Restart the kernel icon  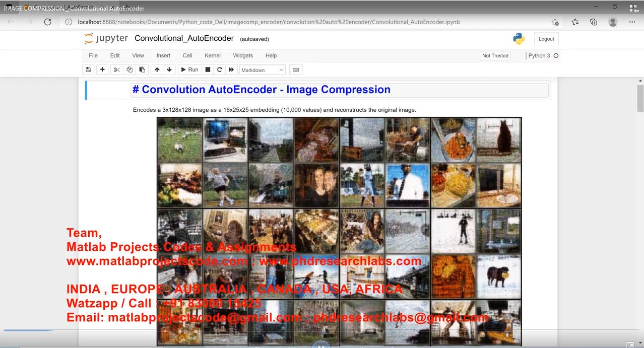(x=220, y=70)
